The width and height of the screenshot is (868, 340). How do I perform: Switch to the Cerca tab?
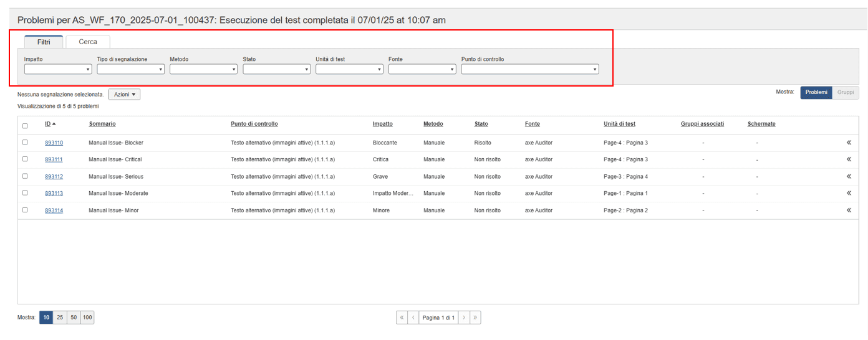pos(88,42)
